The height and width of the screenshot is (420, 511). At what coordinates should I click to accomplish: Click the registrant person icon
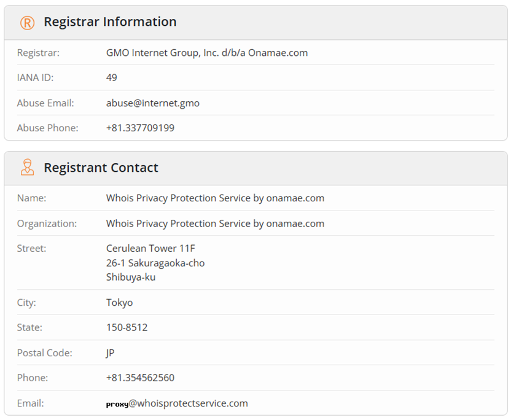click(28, 168)
